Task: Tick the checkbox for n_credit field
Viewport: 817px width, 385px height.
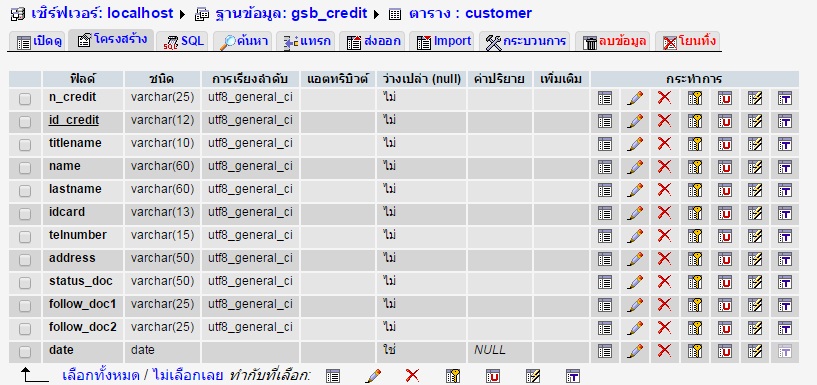Action: (x=25, y=99)
